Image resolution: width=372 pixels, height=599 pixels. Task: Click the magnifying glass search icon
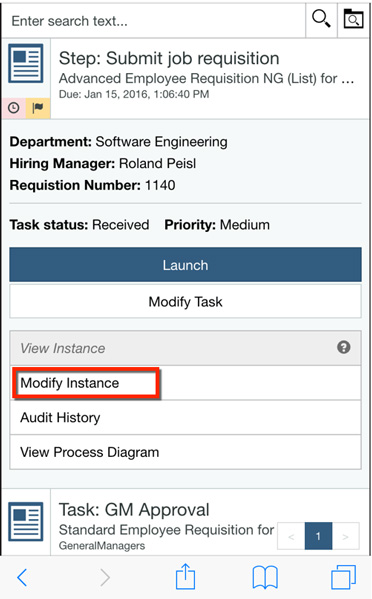321,19
